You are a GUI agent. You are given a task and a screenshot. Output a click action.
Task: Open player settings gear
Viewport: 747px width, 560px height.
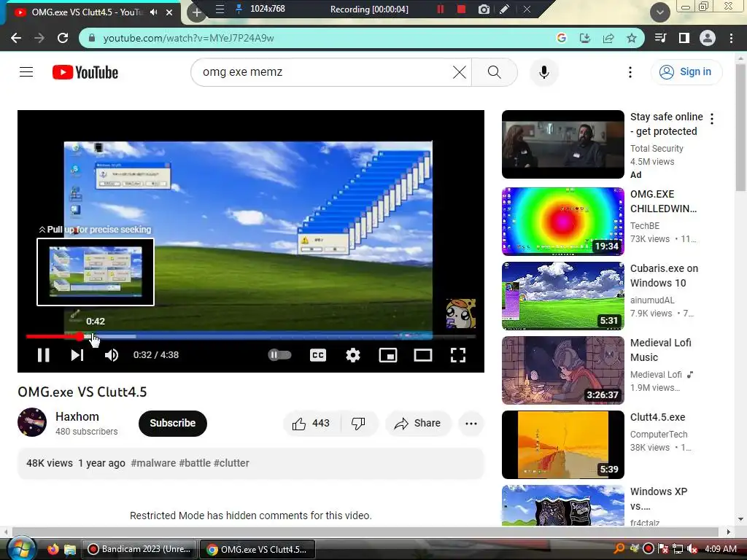point(353,355)
